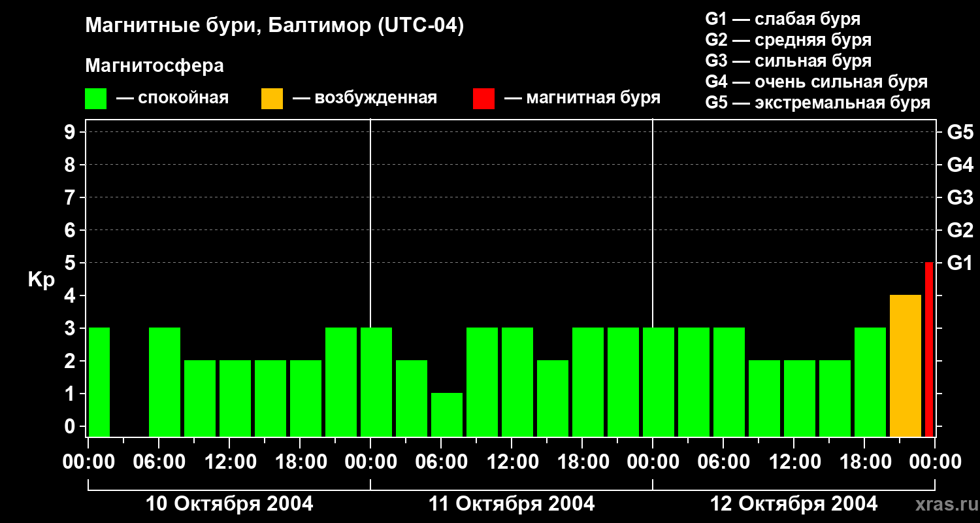Click the title 'Магнитные бури, Балтимор (UTC-04)'
The width and height of the screenshot is (980, 523).
pos(274,26)
